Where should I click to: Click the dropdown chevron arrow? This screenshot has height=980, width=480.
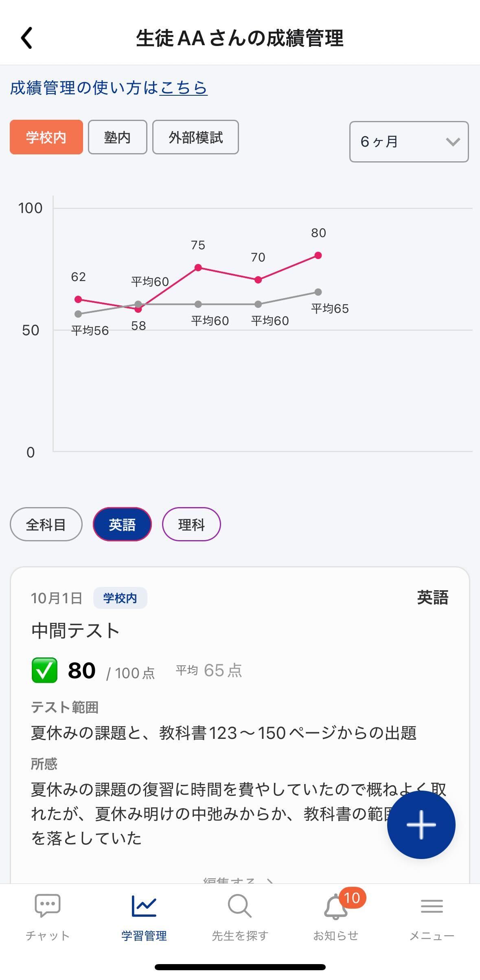(453, 142)
